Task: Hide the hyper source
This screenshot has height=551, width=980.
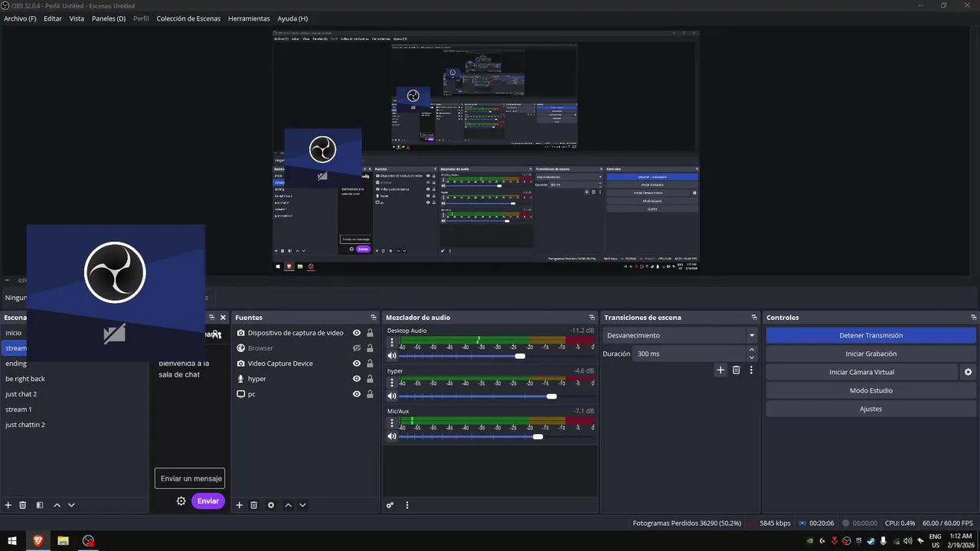Action: coord(357,379)
